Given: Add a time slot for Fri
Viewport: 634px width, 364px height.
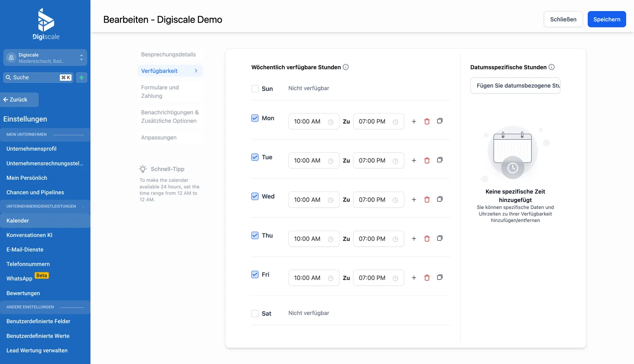Looking at the screenshot, I should [x=414, y=278].
